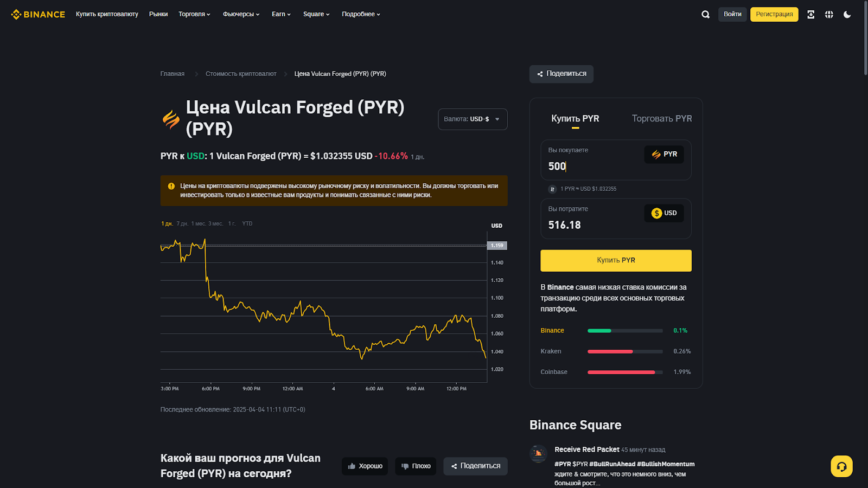Click the Последнее обновление timestamp text
The height and width of the screenshot is (488, 868).
233,410
